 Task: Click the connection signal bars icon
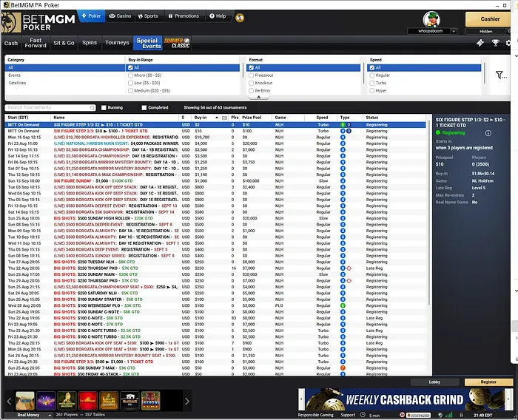click(x=449, y=415)
